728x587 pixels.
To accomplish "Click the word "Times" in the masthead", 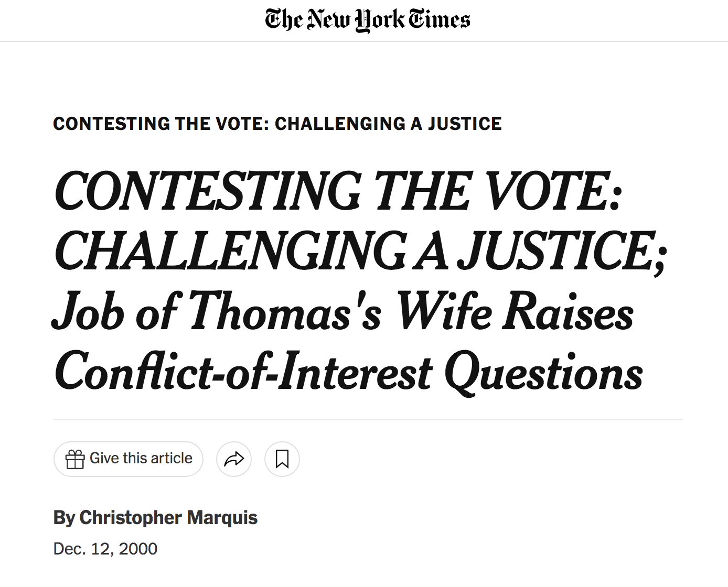I will (x=439, y=20).
